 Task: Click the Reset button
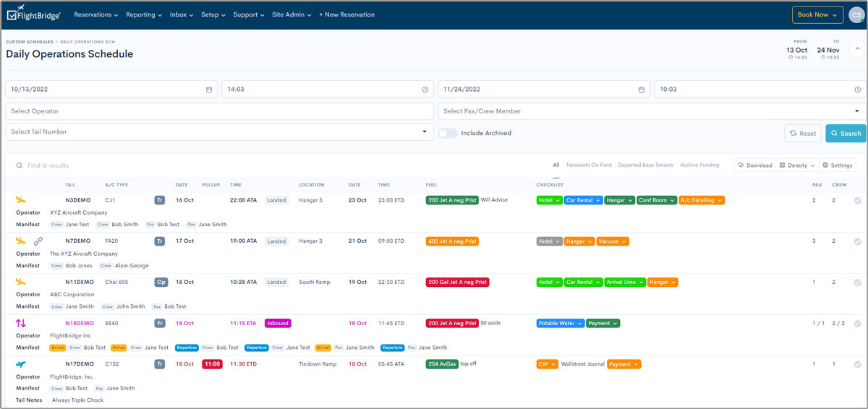(803, 133)
